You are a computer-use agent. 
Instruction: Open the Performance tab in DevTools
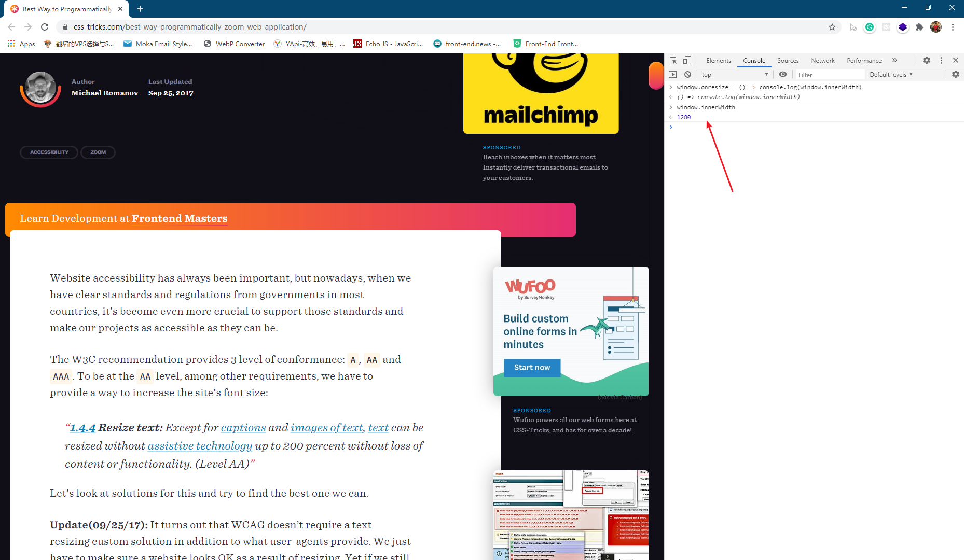[864, 61]
